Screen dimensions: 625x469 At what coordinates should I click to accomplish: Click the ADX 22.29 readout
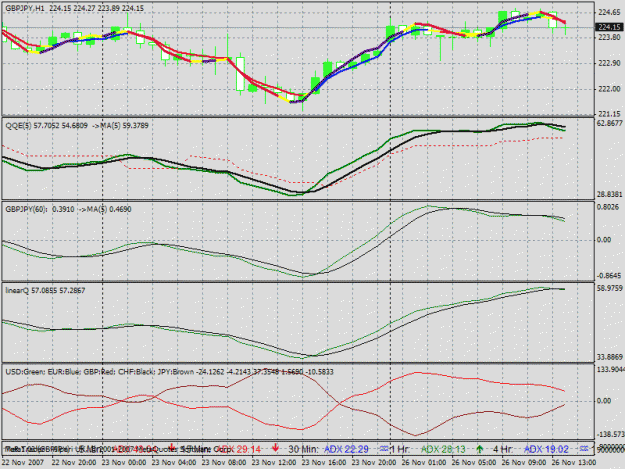coord(346,449)
